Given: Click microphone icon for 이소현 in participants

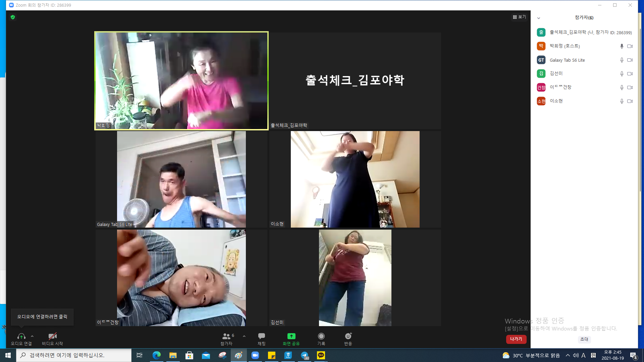Looking at the screenshot, I should pos(622,101).
